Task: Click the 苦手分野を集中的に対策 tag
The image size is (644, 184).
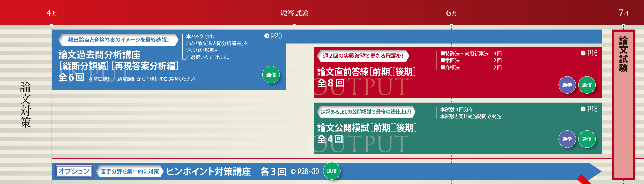Action: [x=130, y=171]
